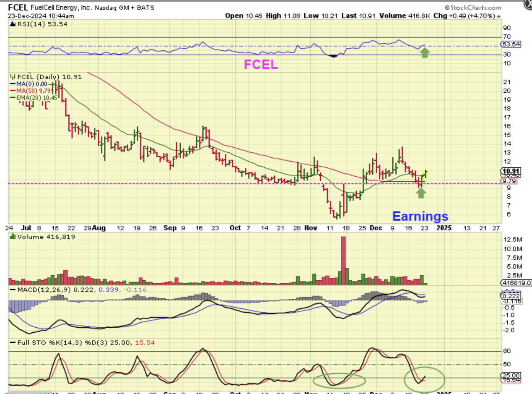Click the FCEL (Daily) 10.91 legend entry
Screen dimensions: 532x394
[46, 77]
